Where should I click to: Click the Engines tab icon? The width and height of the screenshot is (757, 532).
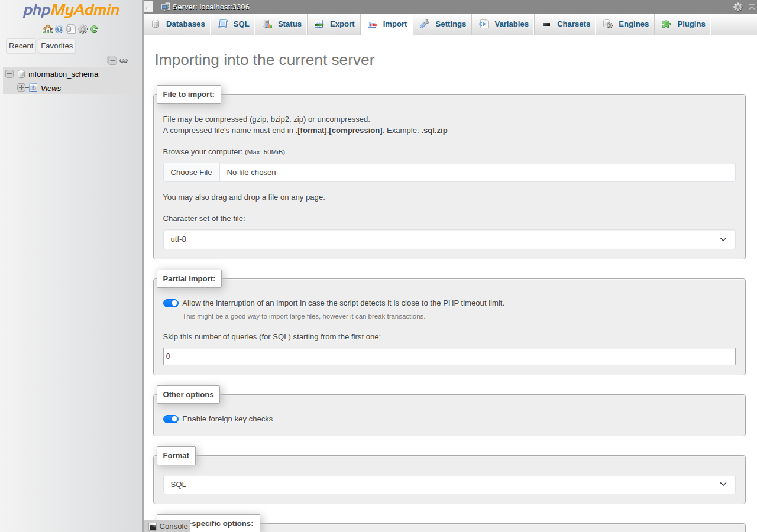(x=608, y=24)
